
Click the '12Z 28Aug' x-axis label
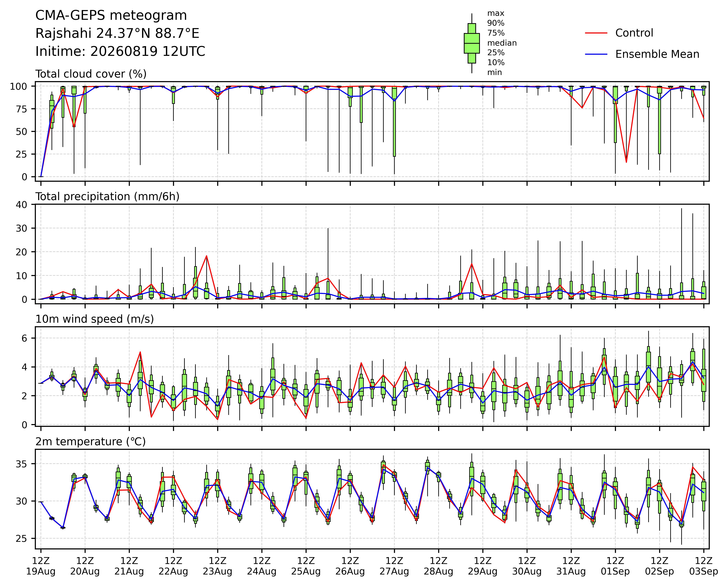click(x=439, y=566)
